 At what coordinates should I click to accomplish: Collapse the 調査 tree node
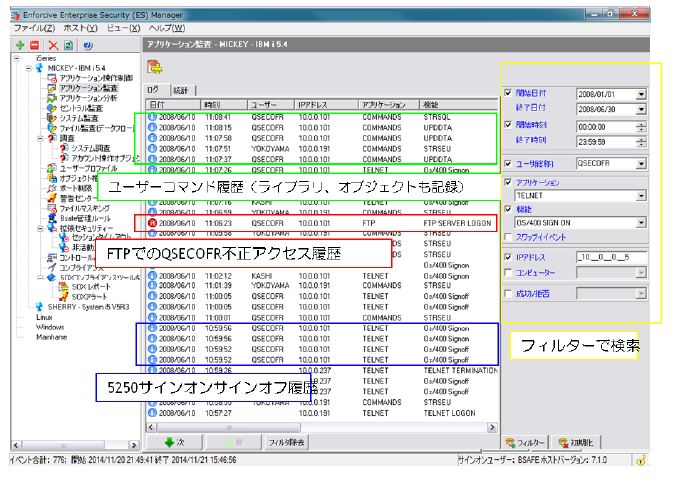tap(40, 138)
